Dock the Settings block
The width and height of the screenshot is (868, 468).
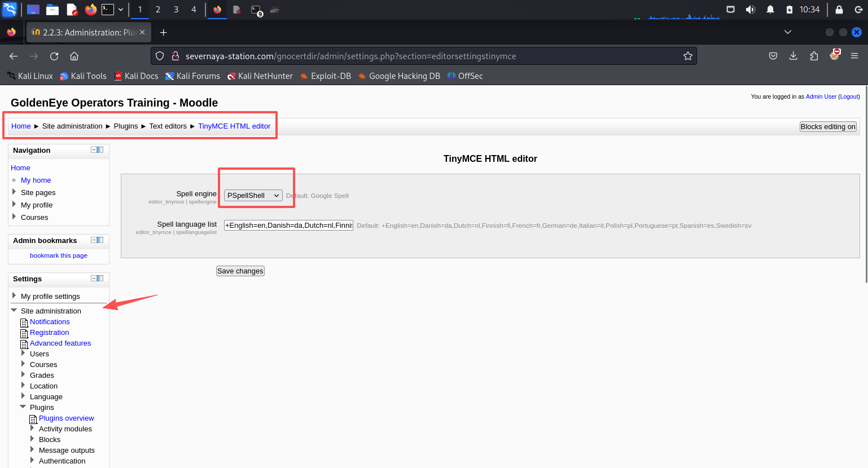pyautogui.click(x=100, y=279)
